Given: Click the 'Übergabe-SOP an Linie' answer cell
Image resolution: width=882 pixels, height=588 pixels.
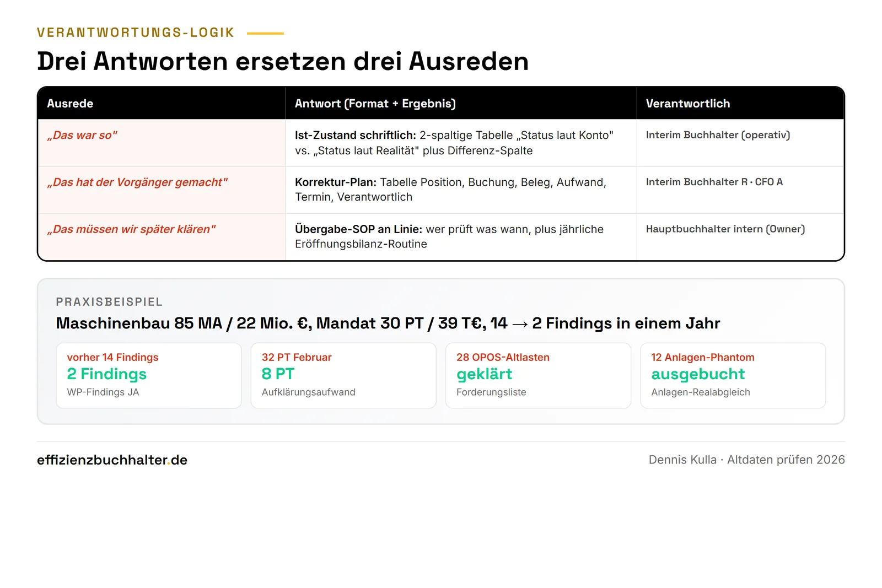Looking at the screenshot, I should (x=461, y=237).
